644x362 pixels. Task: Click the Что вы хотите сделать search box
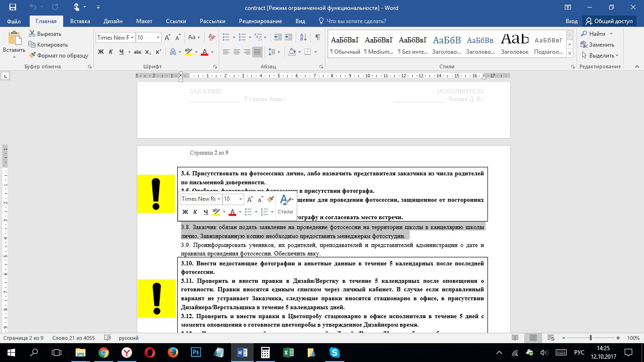(356, 21)
